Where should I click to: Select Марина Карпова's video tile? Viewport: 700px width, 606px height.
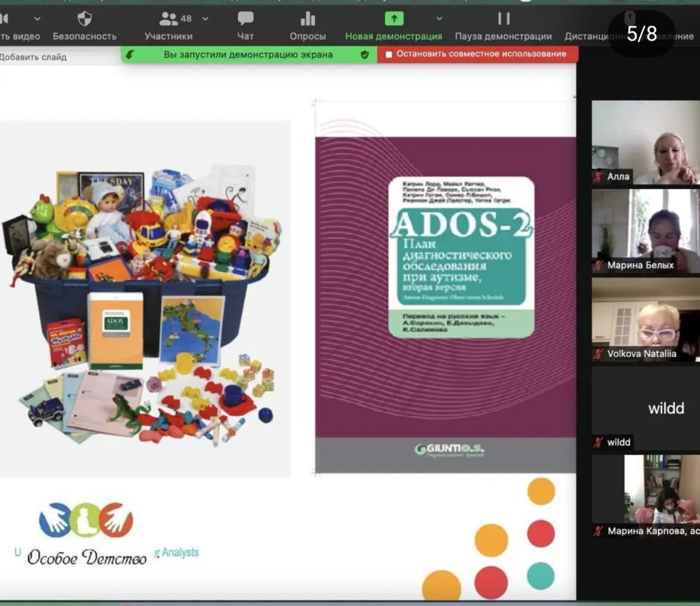(x=646, y=497)
